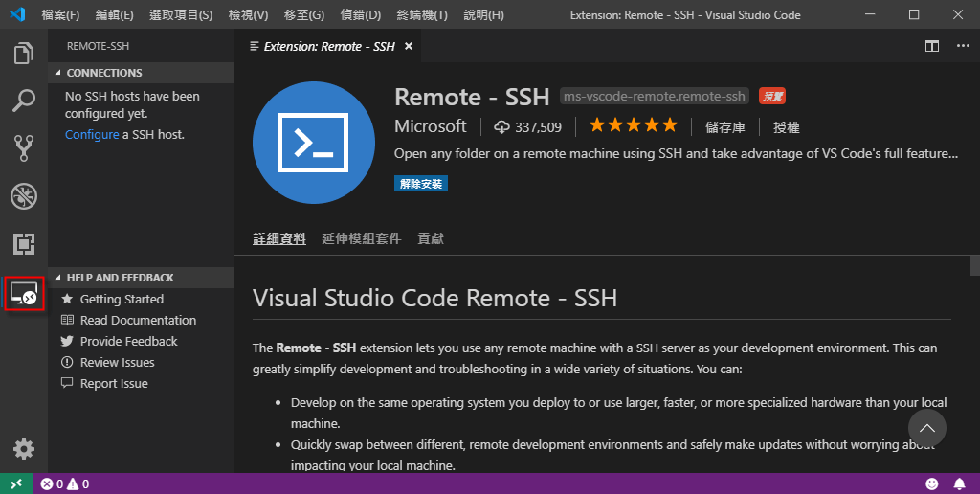Viewport: 980px width, 494px height.
Task: Switch to the 貢獻 tab
Action: (x=431, y=238)
